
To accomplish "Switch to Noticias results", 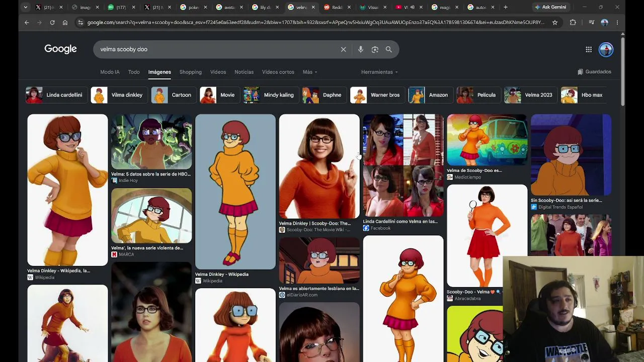I will click(x=244, y=72).
